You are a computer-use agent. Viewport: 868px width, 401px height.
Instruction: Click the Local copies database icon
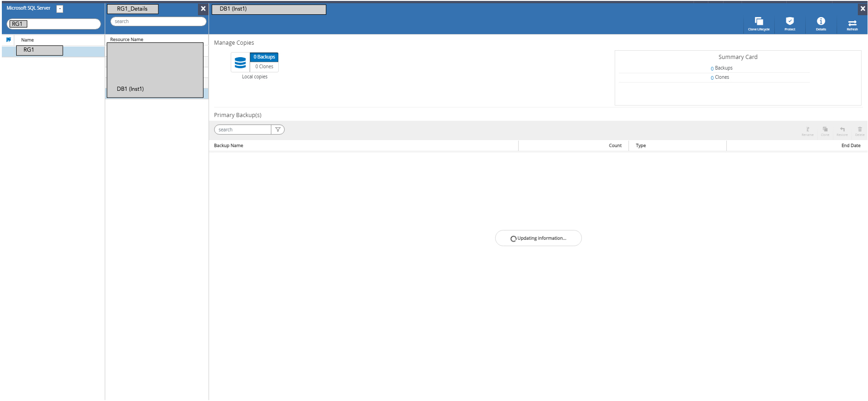(x=240, y=62)
